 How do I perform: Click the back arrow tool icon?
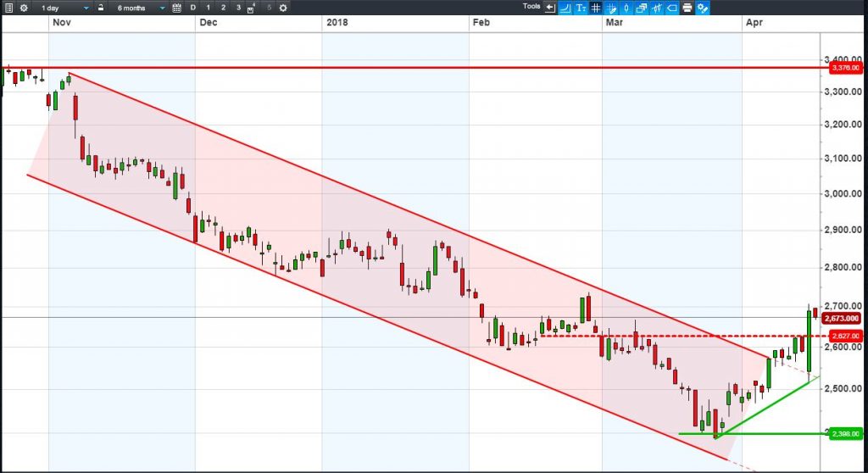(x=549, y=8)
